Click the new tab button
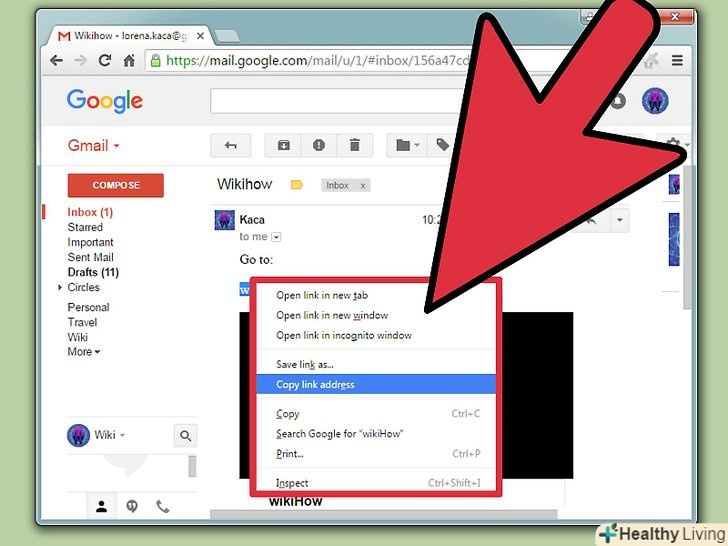Screen dimensions: 728x546 point(227,36)
